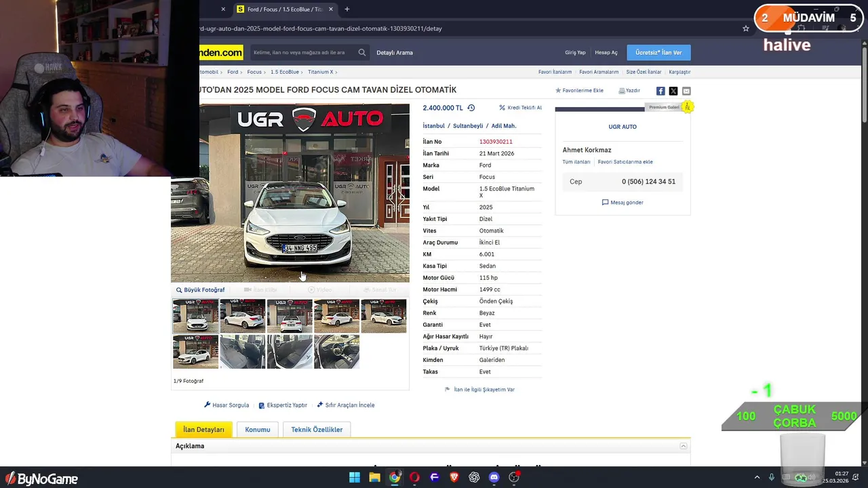Click Favorilerime Ekle star link
Image resolution: width=868 pixels, height=488 pixels.
click(580, 90)
